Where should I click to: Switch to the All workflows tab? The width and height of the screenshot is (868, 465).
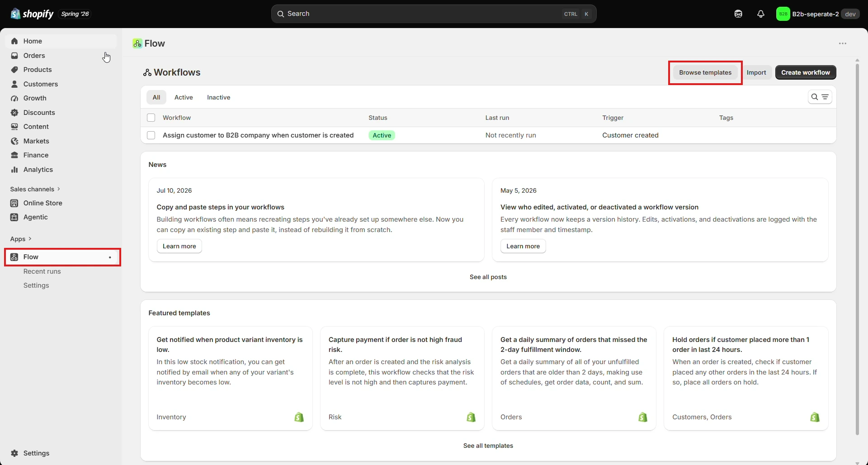(x=156, y=97)
